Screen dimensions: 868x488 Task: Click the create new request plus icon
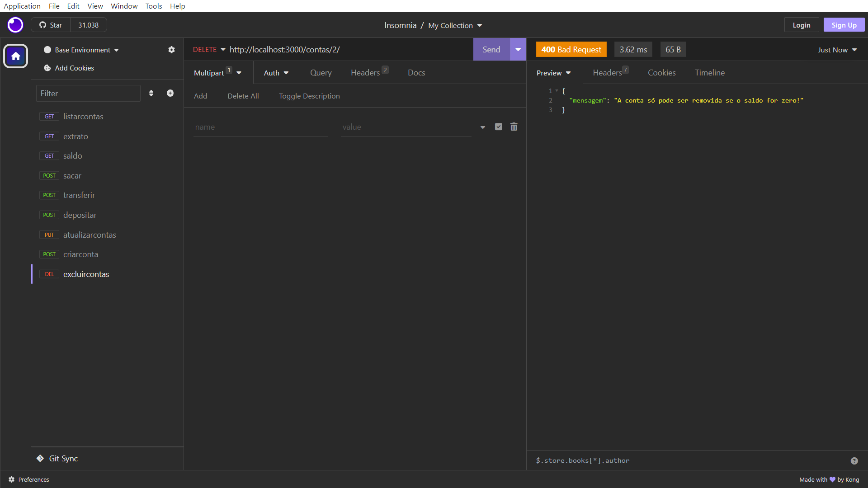[170, 93]
